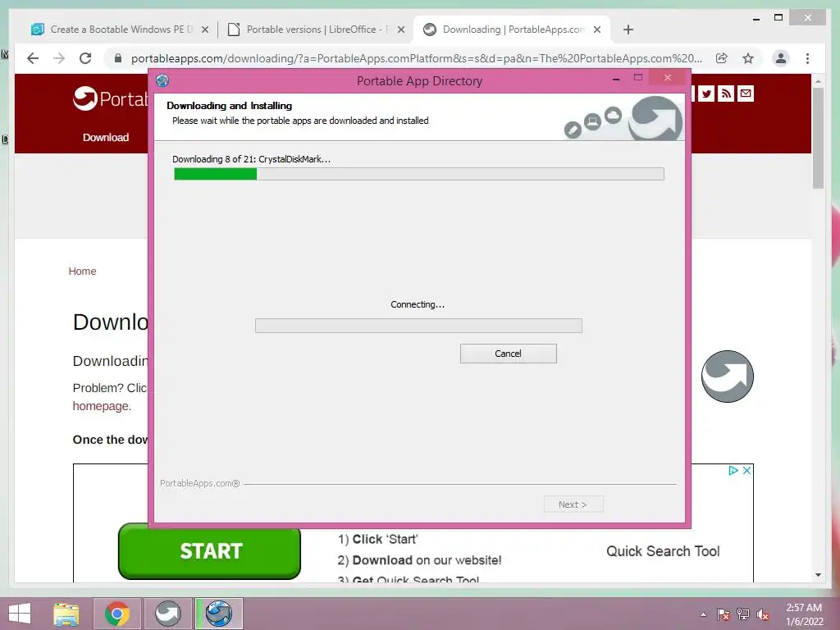This screenshot has width=840, height=630.
Task: Close the LibreOffice Portable versions tab
Action: [400, 30]
